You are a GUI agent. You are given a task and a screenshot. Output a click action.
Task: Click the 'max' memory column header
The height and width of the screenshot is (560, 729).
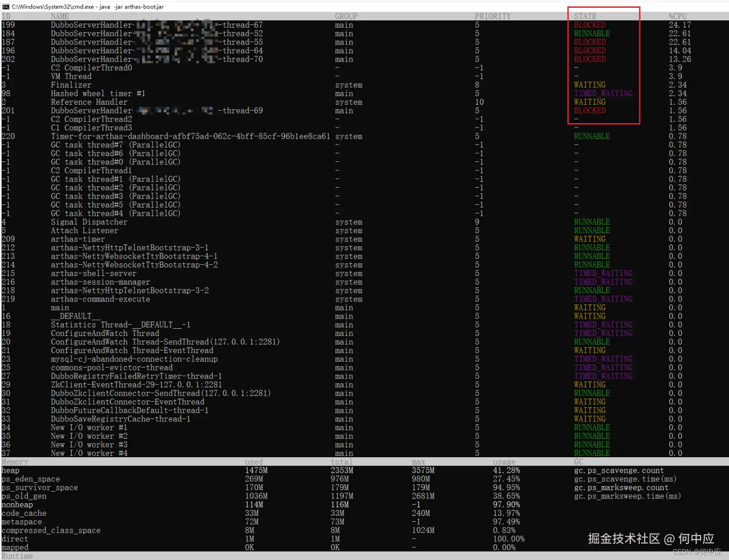pyautogui.click(x=418, y=462)
